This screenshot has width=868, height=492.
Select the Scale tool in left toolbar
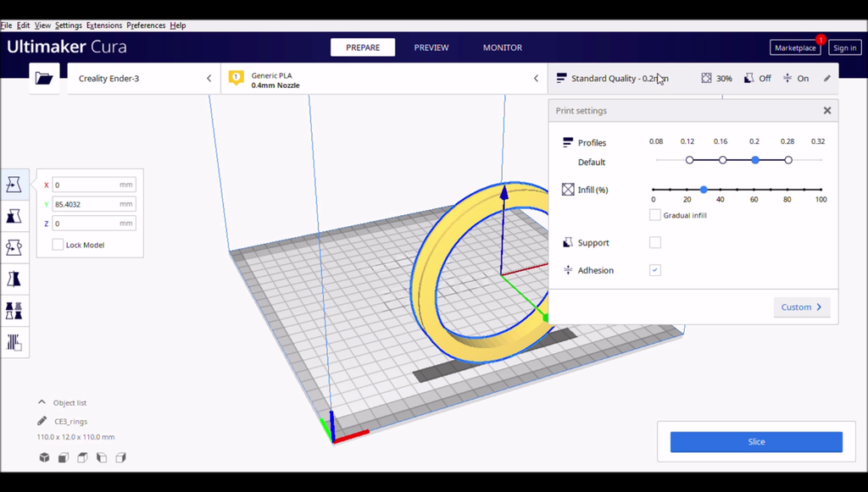pyautogui.click(x=14, y=216)
